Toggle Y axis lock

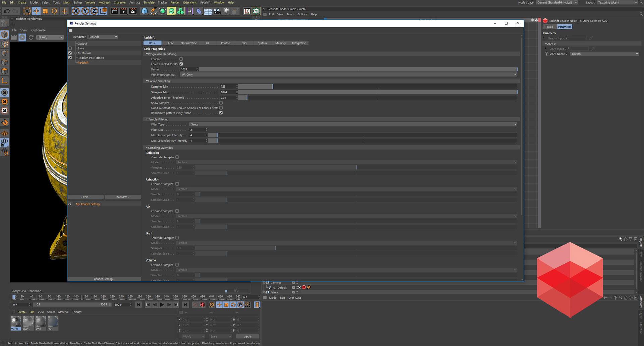85,11
